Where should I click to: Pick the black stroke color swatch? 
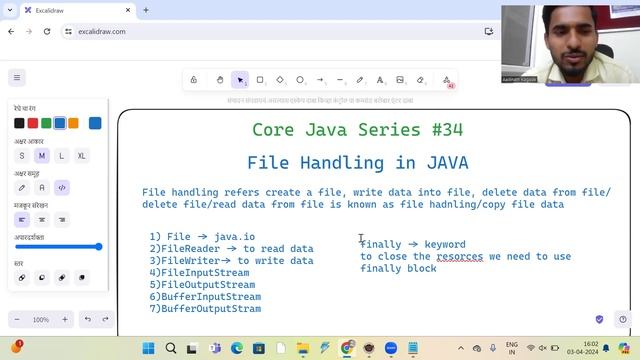19,123
